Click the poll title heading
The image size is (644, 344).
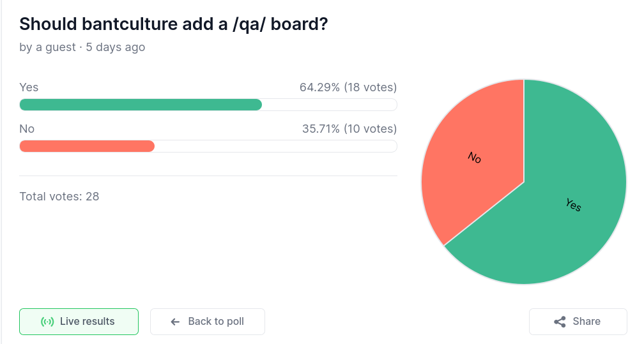(174, 24)
